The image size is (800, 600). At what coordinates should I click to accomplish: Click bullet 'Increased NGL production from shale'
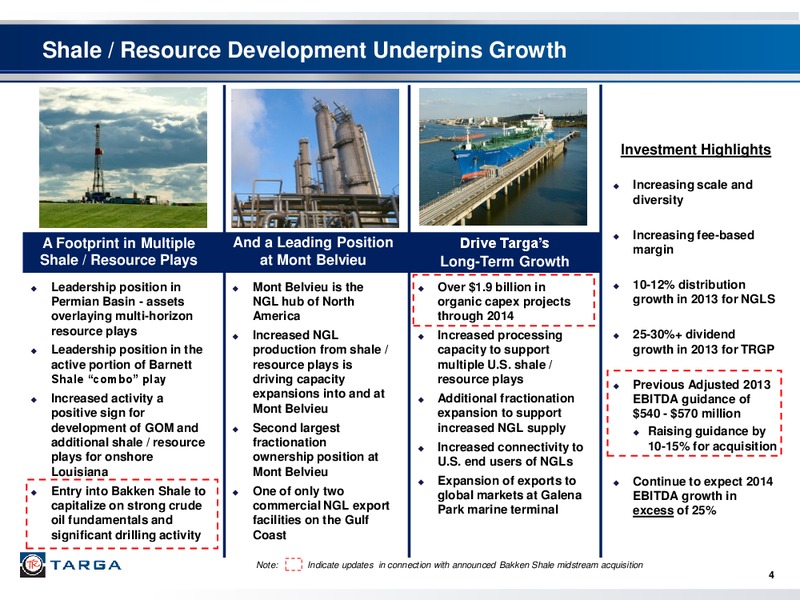click(x=320, y=371)
